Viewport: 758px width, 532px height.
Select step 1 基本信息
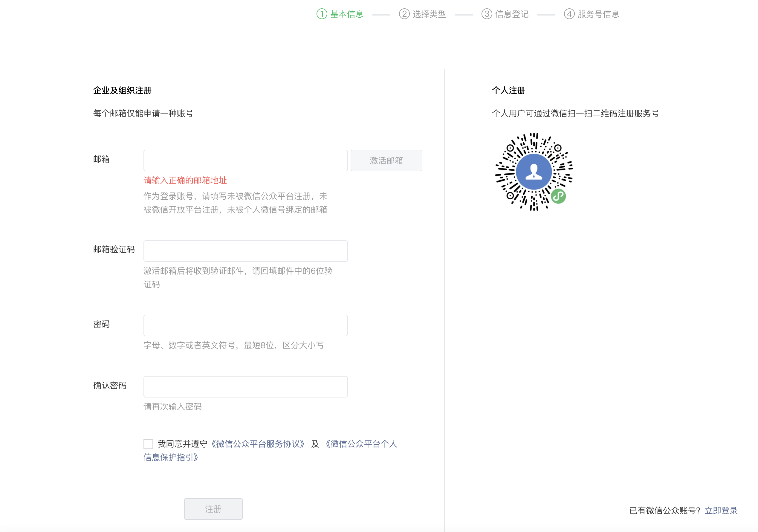tap(340, 14)
